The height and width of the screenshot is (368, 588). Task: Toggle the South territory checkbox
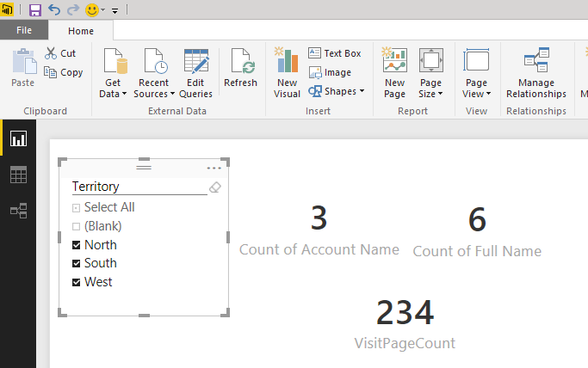[77, 264]
